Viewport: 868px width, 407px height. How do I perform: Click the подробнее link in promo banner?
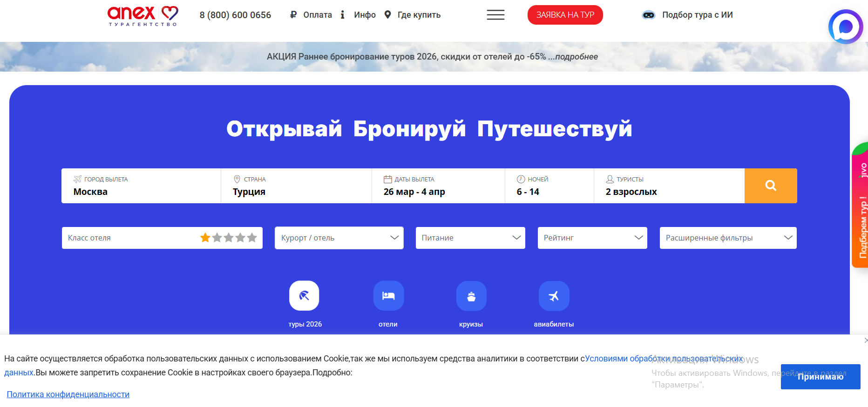click(576, 57)
